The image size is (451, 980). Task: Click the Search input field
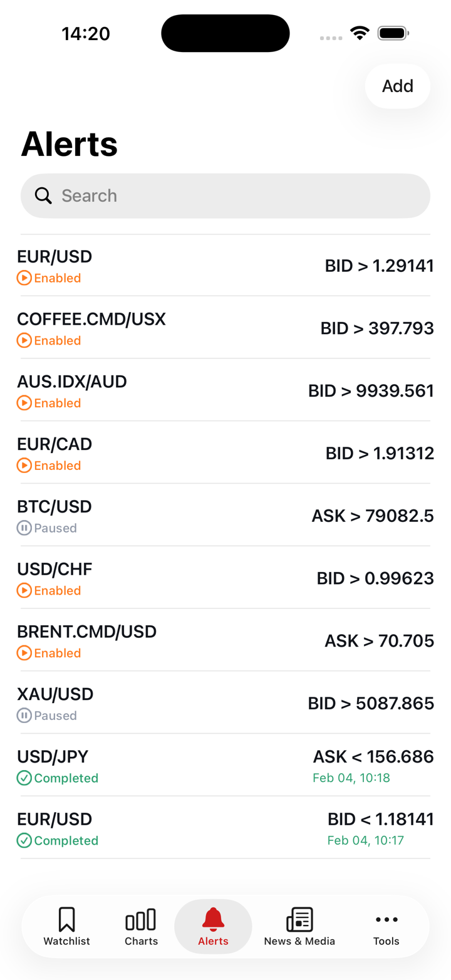click(x=238, y=196)
